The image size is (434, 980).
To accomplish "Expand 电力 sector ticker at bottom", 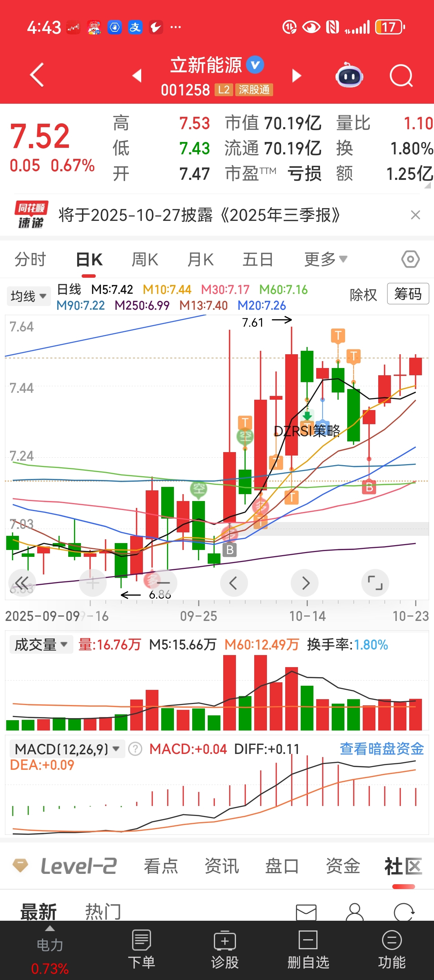I will (x=50, y=949).
